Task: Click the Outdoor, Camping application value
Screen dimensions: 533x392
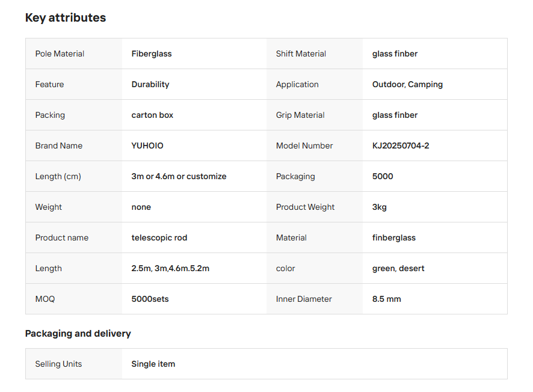Action: coord(407,85)
